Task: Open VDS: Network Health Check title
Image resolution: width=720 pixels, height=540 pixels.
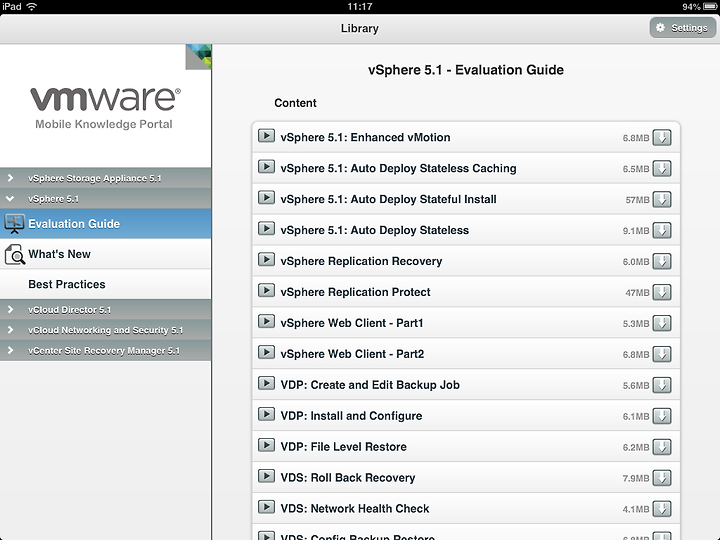Action: (354, 509)
